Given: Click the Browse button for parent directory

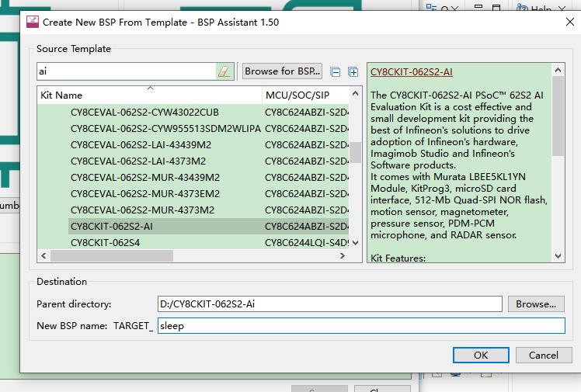Looking at the screenshot, I should [536, 304].
